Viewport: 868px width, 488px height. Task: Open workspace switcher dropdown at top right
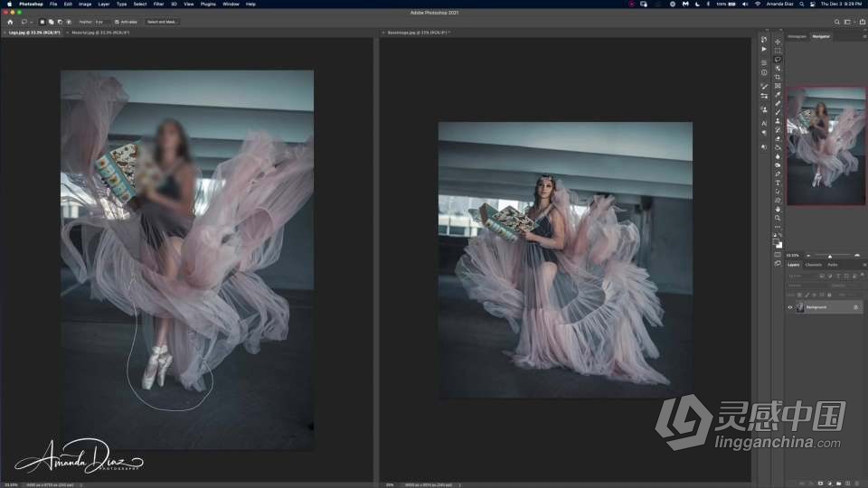[x=849, y=22]
